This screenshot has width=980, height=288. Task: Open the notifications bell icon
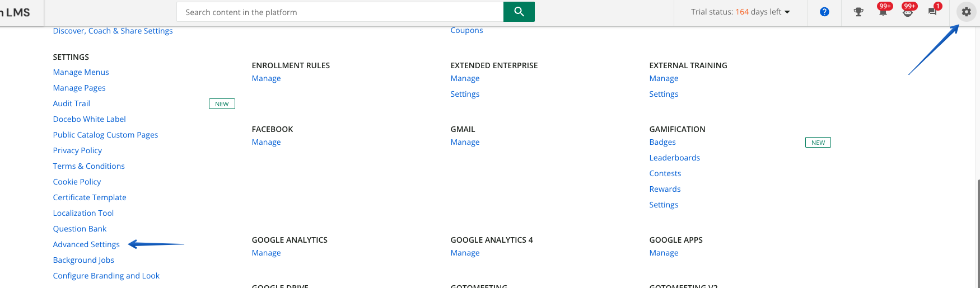[883, 12]
